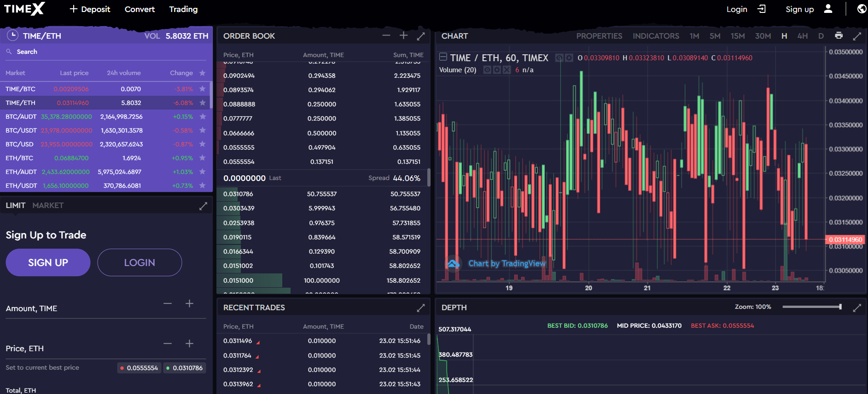Click the market Search field
The width and height of the screenshot is (868, 394).
tap(106, 52)
